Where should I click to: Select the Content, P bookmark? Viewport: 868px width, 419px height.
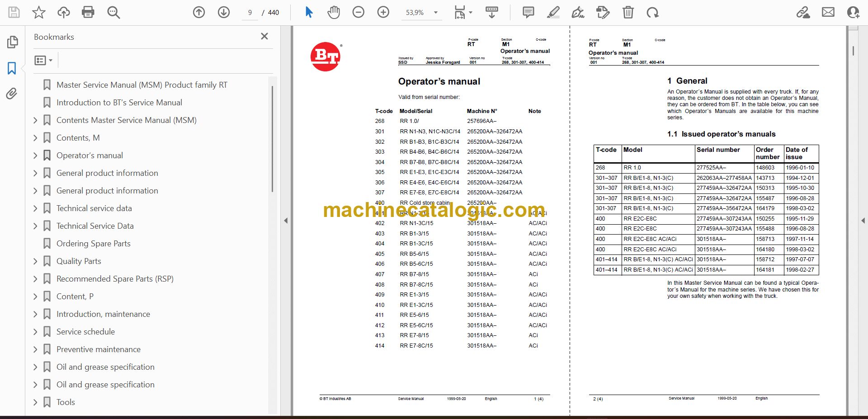[75, 297]
